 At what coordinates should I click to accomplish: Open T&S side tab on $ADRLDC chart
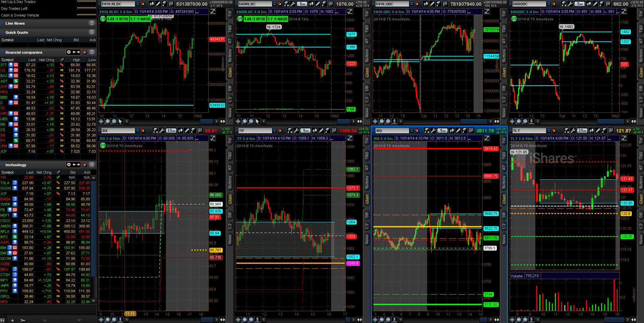[x=367, y=29]
